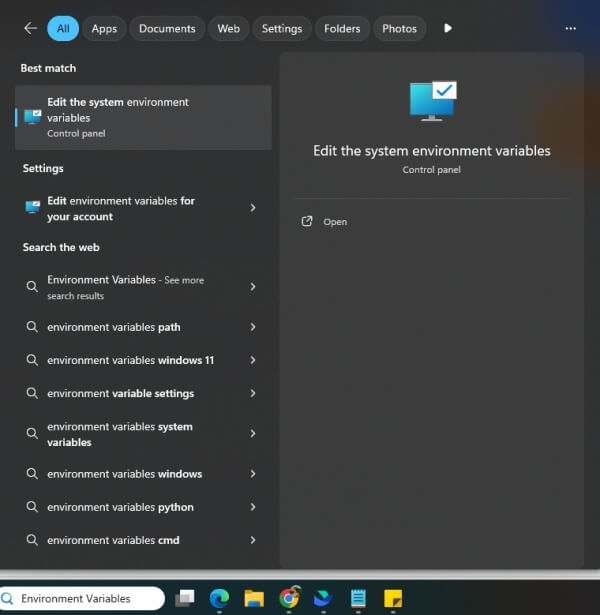Open Edit the system environment variables result
Viewport: 600px width, 615px height.
[x=143, y=117]
